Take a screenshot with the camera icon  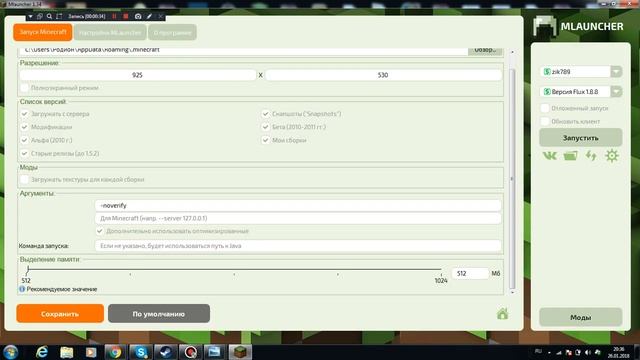pyautogui.click(x=138, y=16)
